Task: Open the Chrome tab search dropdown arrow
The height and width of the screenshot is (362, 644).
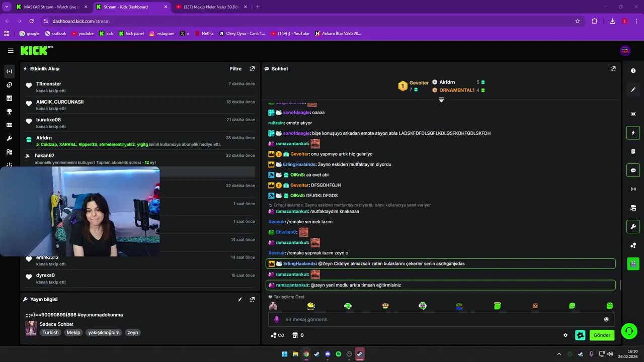Action: (7, 7)
